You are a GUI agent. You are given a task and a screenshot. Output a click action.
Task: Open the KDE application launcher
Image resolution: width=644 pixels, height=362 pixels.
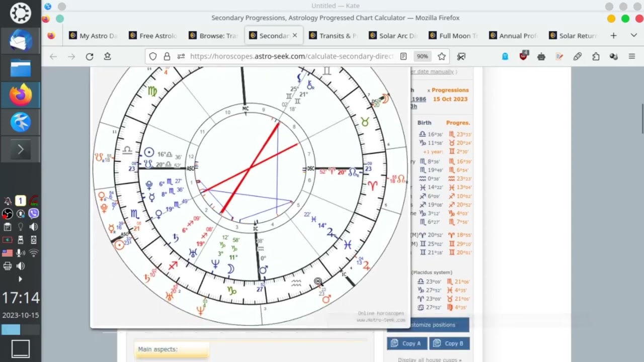coord(21,13)
